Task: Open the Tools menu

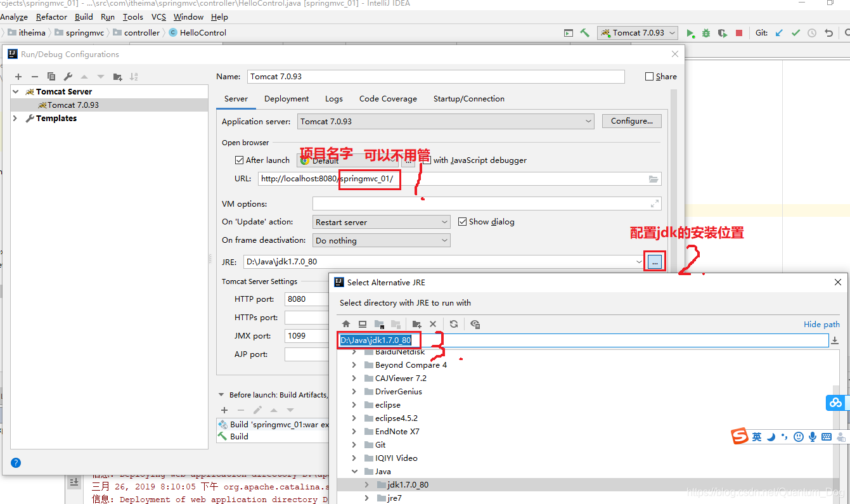Action: (x=133, y=17)
